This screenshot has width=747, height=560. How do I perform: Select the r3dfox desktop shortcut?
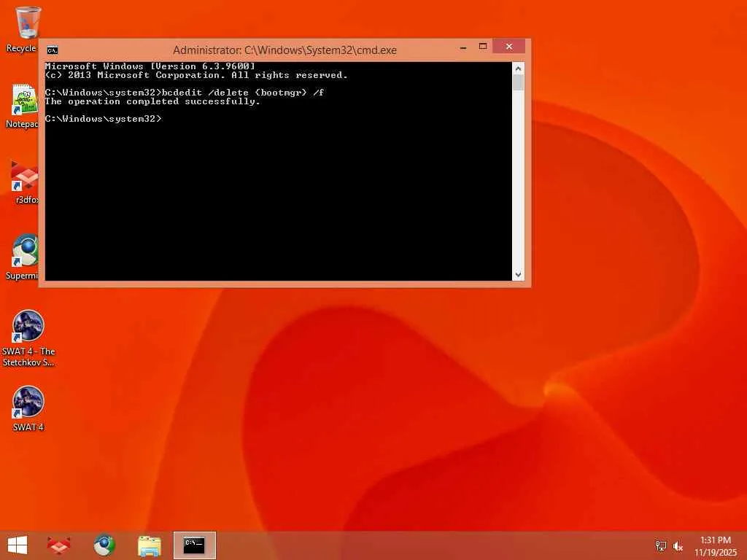25,182
